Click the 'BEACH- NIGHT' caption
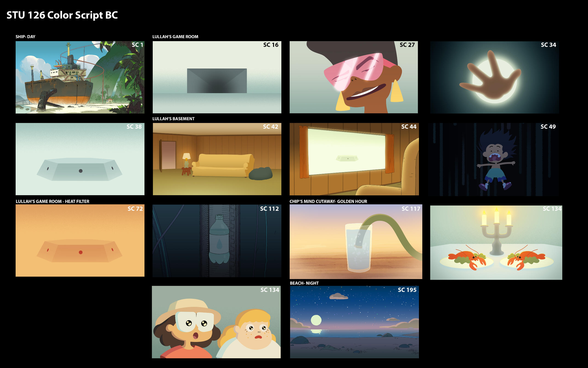 click(x=304, y=283)
